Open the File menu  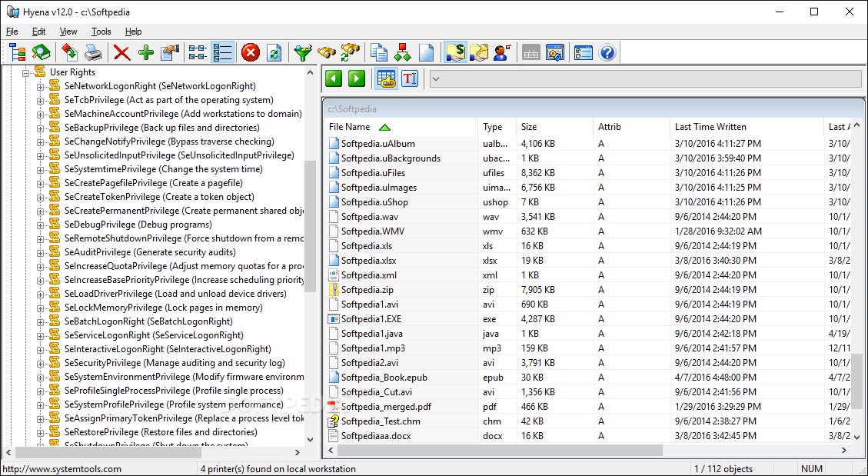[x=12, y=32]
